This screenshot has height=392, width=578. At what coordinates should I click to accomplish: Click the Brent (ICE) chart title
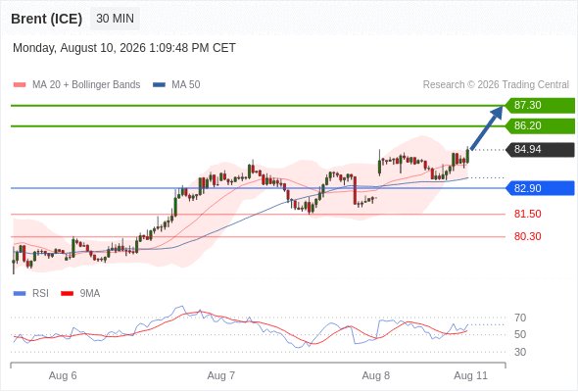47,19
